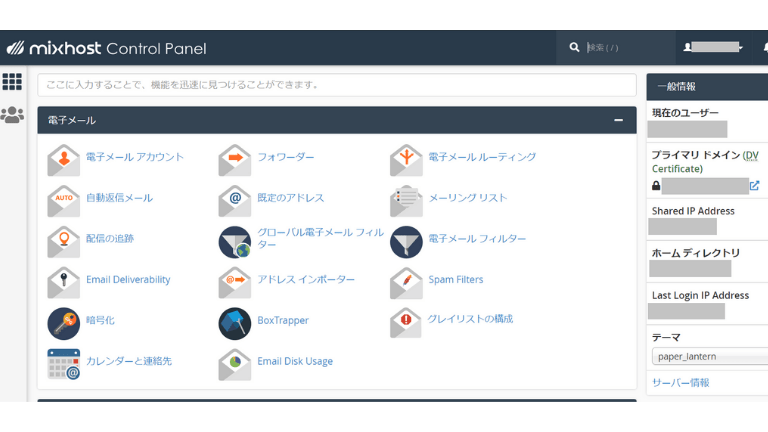Viewport: 768px width, 432px height.
Task: Click the 電子メール フィルター funnel icon
Action: tap(406, 241)
